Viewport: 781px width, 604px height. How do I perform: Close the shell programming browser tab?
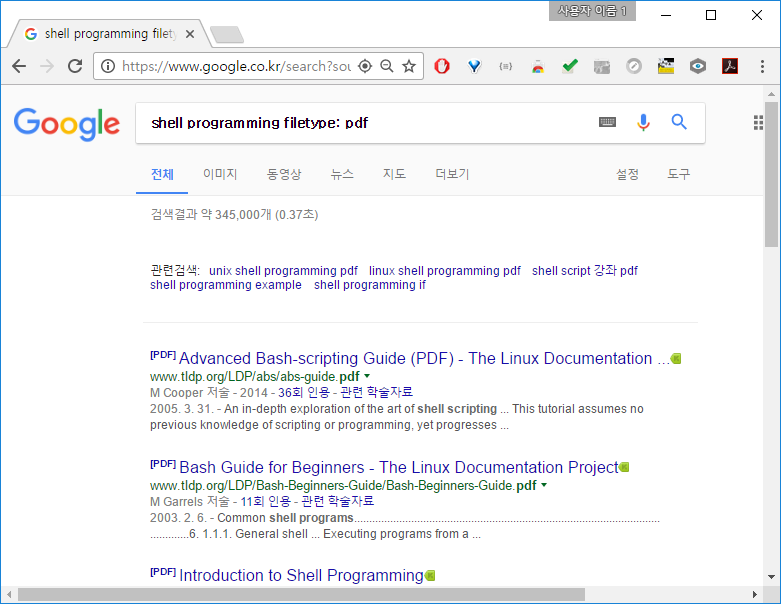click(x=190, y=34)
